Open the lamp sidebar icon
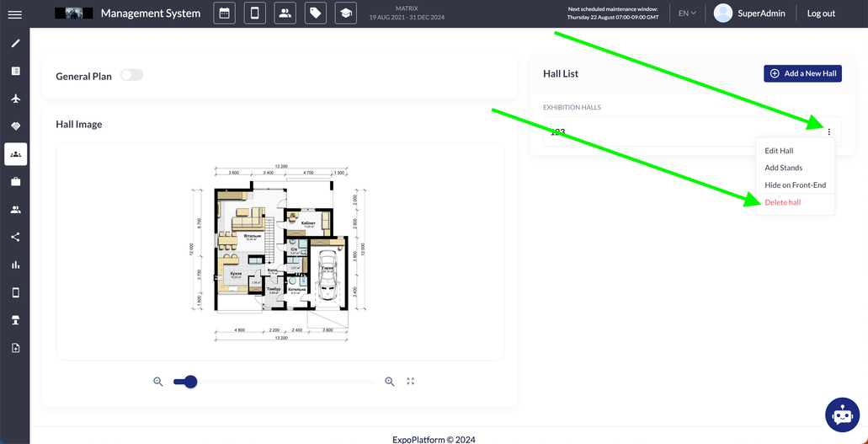The height and width of the screenshot is (444, 868). pyautogui.click(x=15, y=320)
